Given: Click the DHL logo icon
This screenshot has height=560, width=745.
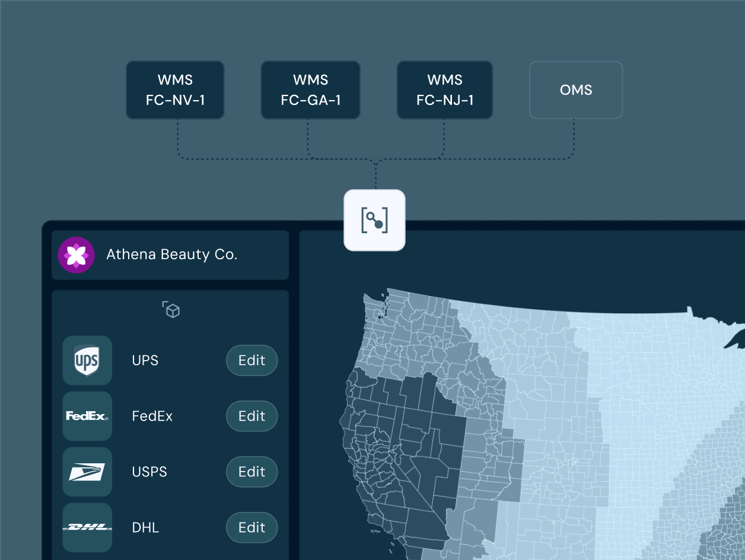Looking at the screenshot, I should [x=87, y=527].
